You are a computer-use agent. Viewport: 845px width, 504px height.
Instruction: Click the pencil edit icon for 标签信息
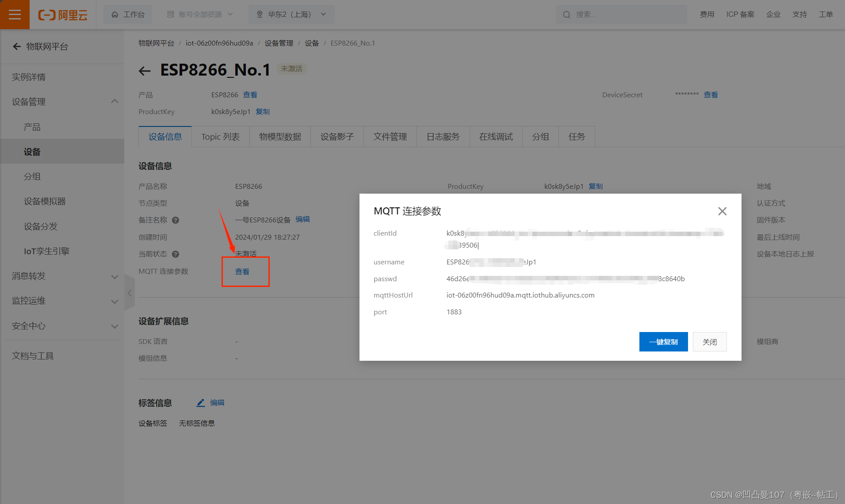pos(200,402)
